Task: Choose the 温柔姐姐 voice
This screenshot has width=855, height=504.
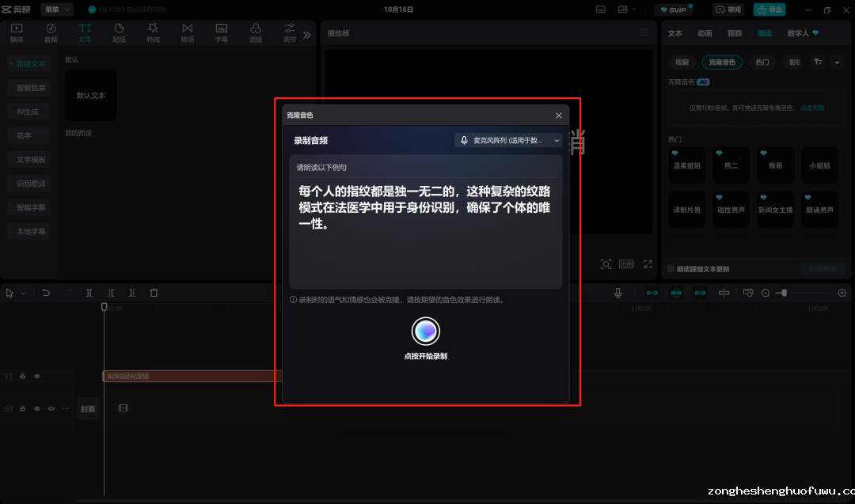Action: pos(686,165)
